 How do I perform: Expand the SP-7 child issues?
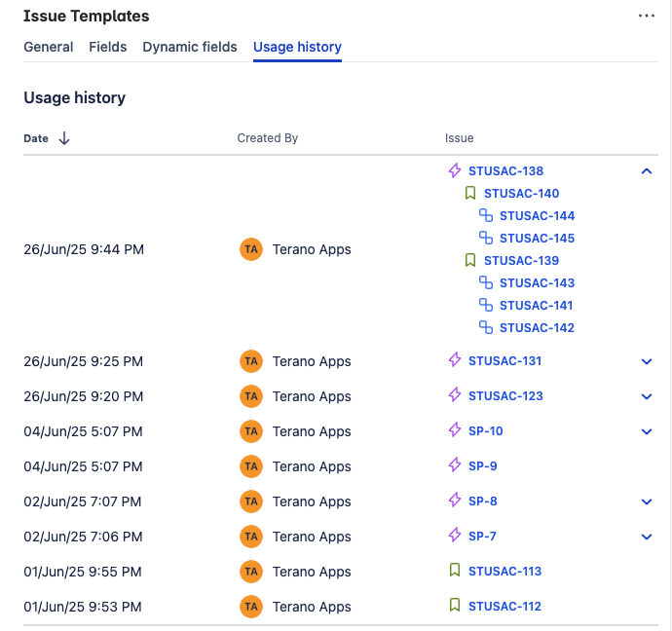647,537
